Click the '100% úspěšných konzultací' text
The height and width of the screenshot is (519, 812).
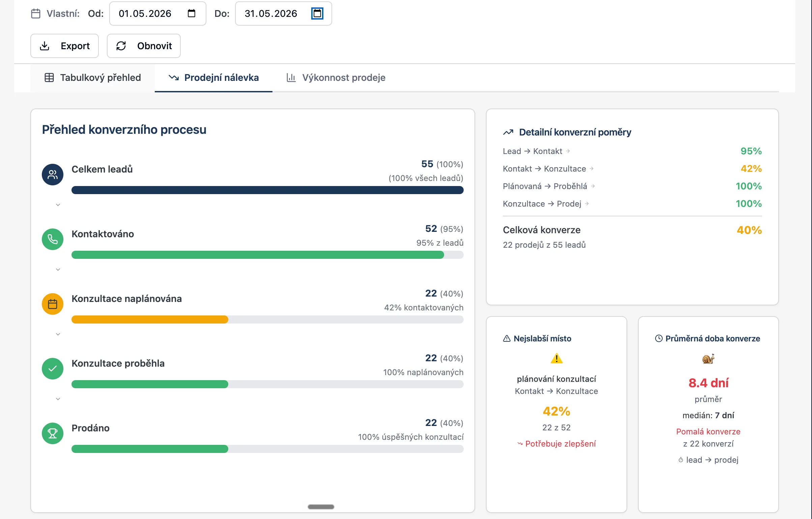411,437
